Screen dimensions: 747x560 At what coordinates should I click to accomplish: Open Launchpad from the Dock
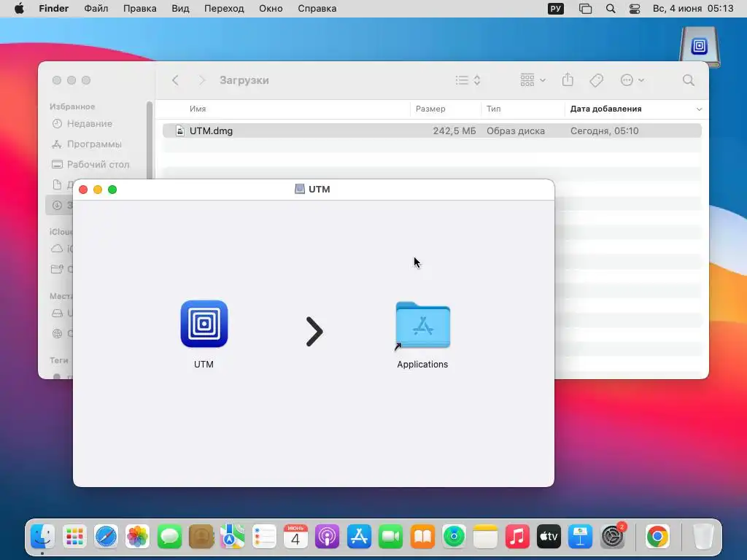74,537
